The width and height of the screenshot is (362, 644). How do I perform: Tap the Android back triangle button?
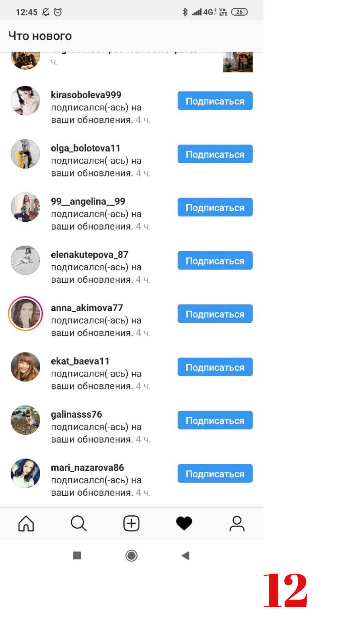point(185,556)
